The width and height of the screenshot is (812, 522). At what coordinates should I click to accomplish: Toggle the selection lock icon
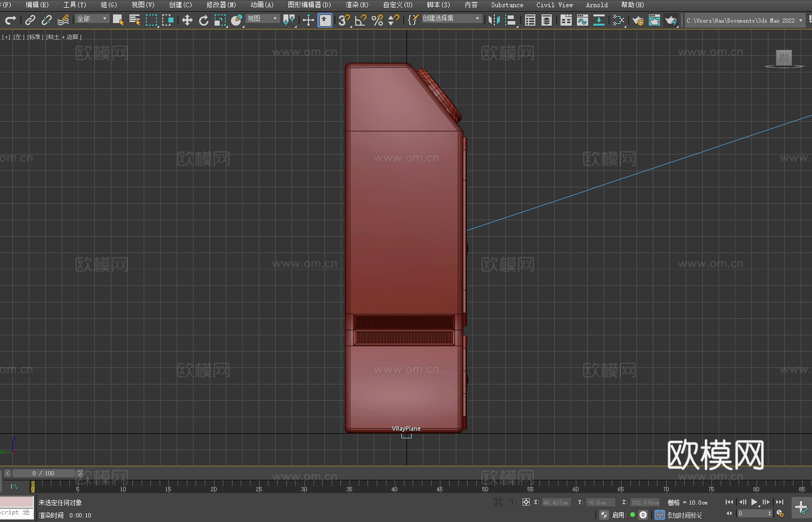512,502
